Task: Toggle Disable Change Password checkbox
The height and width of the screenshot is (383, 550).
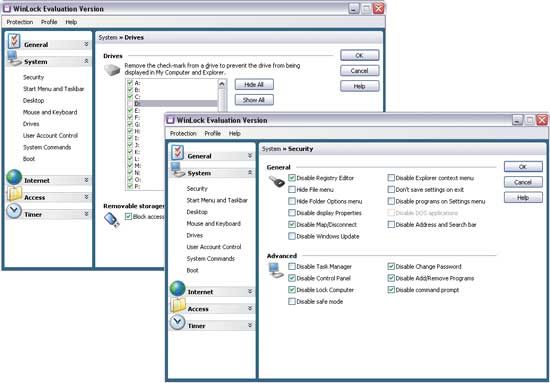Action: pyautogui.click(x=391, y=267)
